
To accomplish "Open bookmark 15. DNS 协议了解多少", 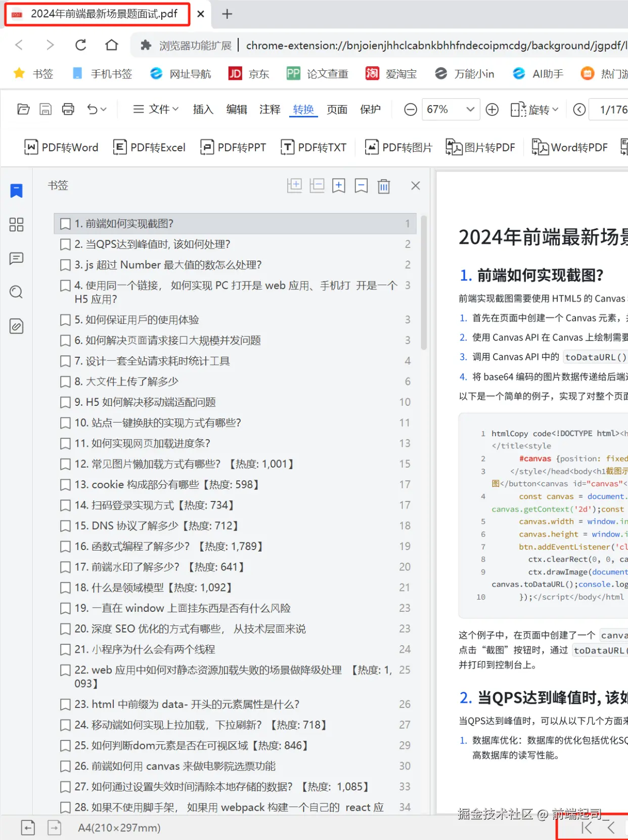I will (x=235, y=526).
